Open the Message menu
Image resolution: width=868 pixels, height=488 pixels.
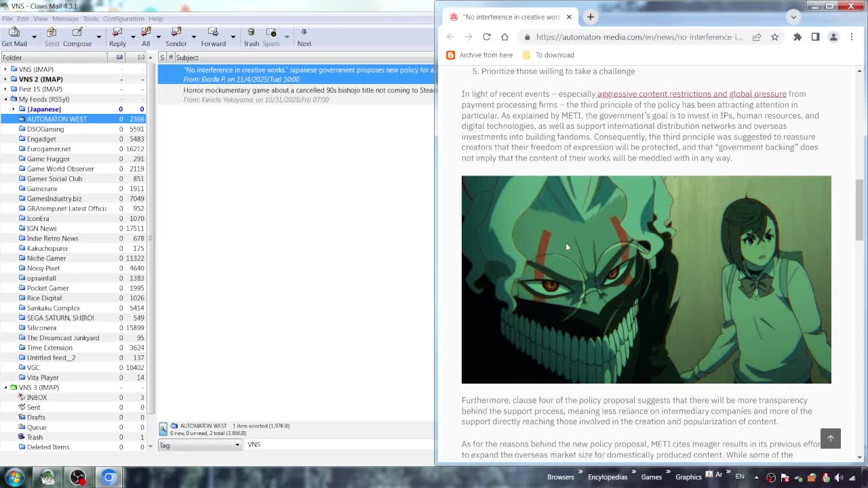point(65,18)
